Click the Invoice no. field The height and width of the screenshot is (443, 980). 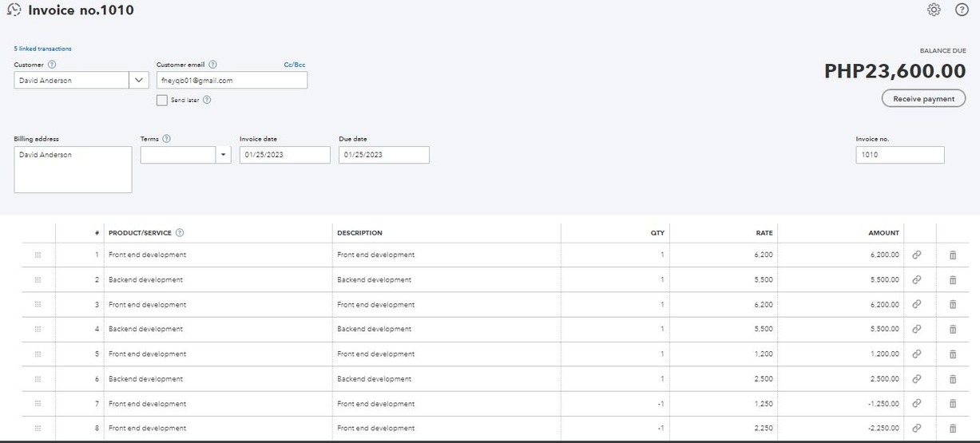899,155
